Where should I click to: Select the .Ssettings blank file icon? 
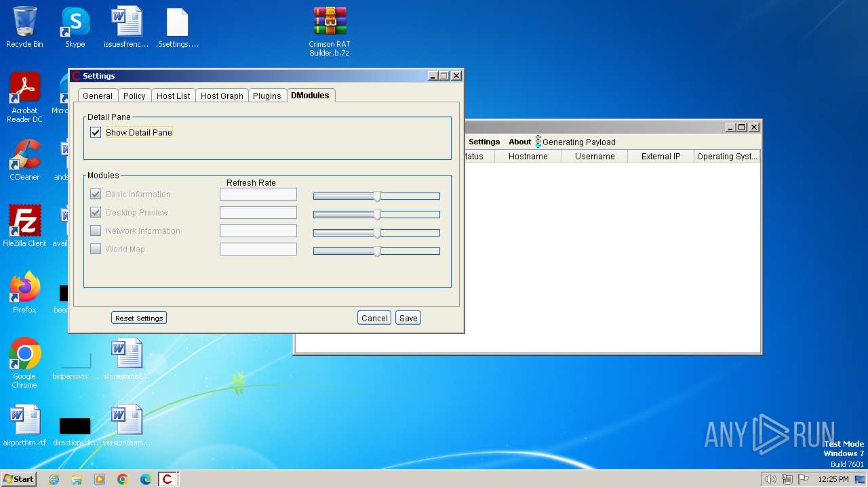point(177,27)
